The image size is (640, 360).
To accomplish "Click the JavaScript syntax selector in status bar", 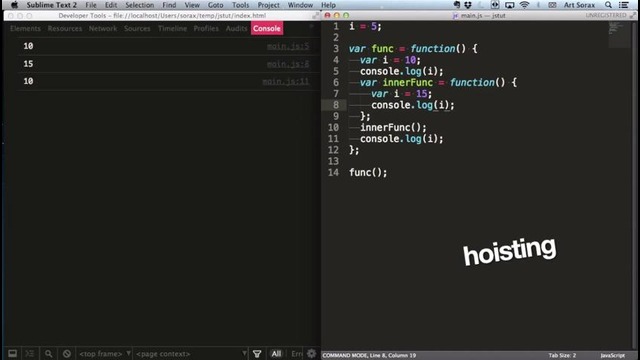I will (612, 356).
